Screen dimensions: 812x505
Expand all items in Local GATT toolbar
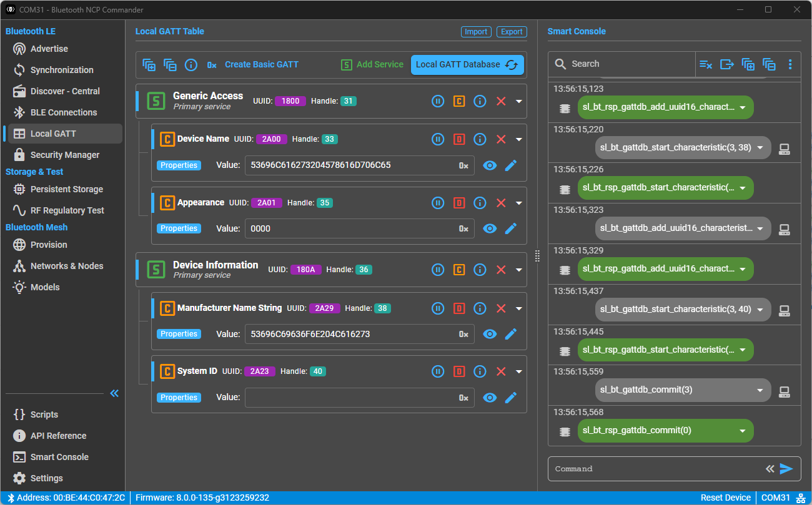(149, 64)
